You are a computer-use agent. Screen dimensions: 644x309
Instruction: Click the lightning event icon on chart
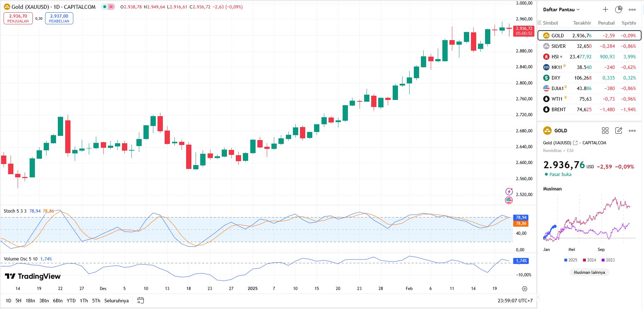coord(509,191)
